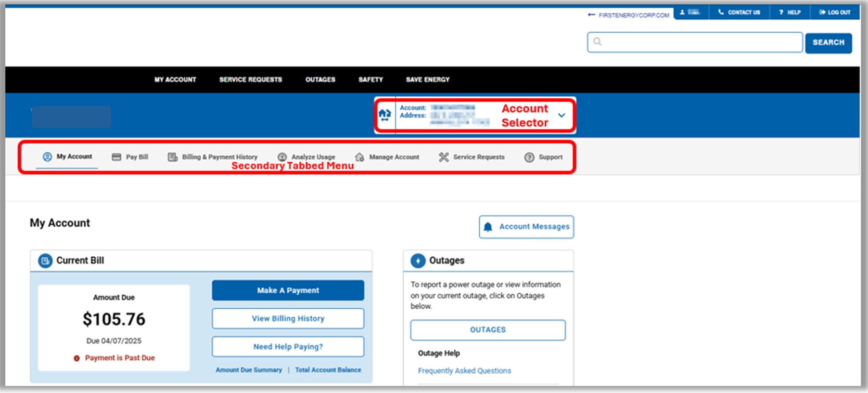Screen dimensions: 868x393
Task: Click the house icon in account selector
Action: click(384, 115)
